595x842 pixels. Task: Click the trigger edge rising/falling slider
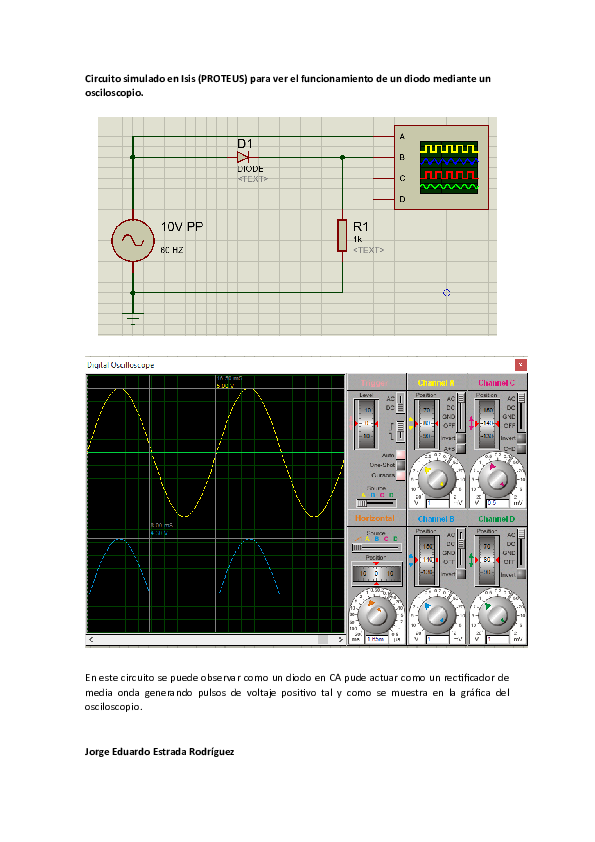tap(401, 431)
